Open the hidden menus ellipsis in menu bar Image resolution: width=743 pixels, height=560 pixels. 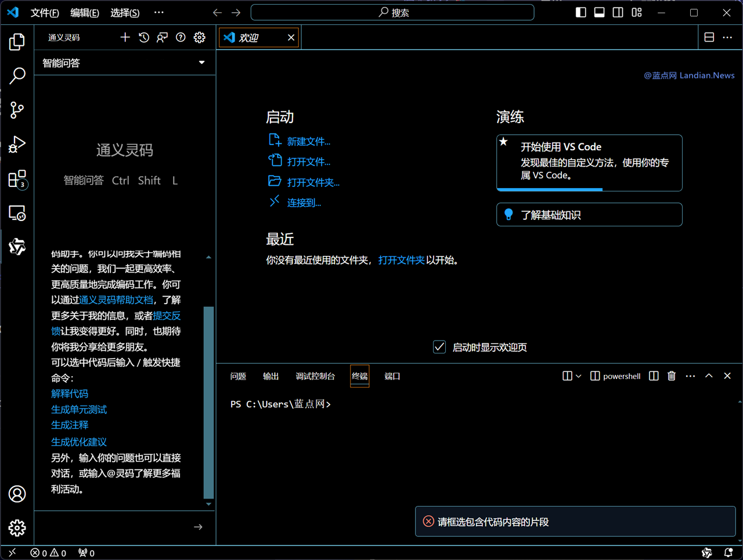point(158,12)
